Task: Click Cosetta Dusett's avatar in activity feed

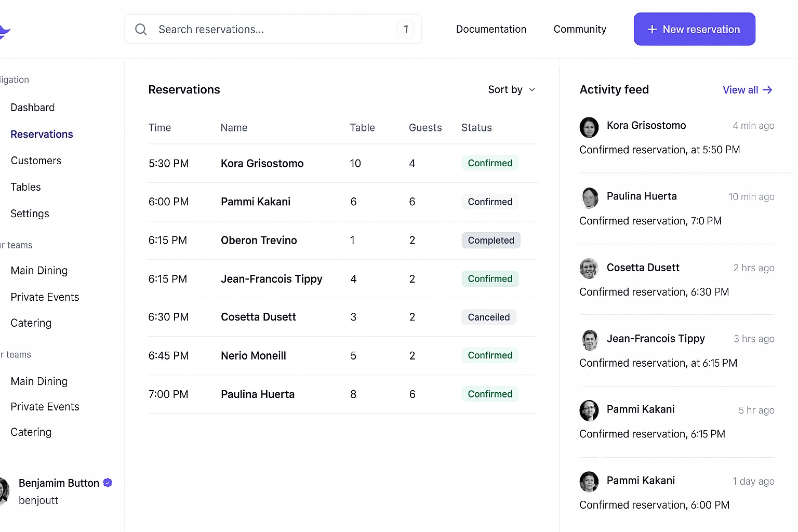Action: (589, 269)
